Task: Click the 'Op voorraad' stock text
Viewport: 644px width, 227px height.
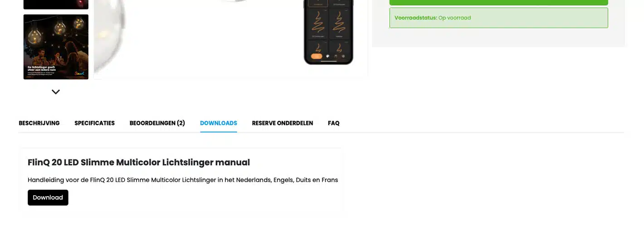Action: [454, 18]
